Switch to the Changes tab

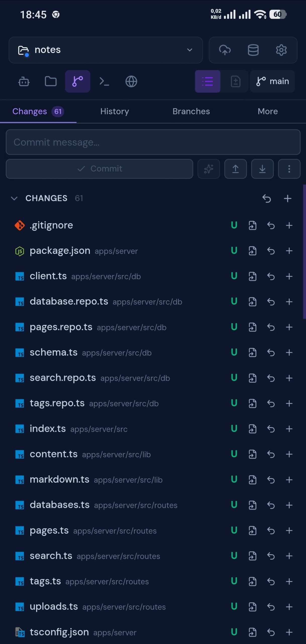[38, 111]
